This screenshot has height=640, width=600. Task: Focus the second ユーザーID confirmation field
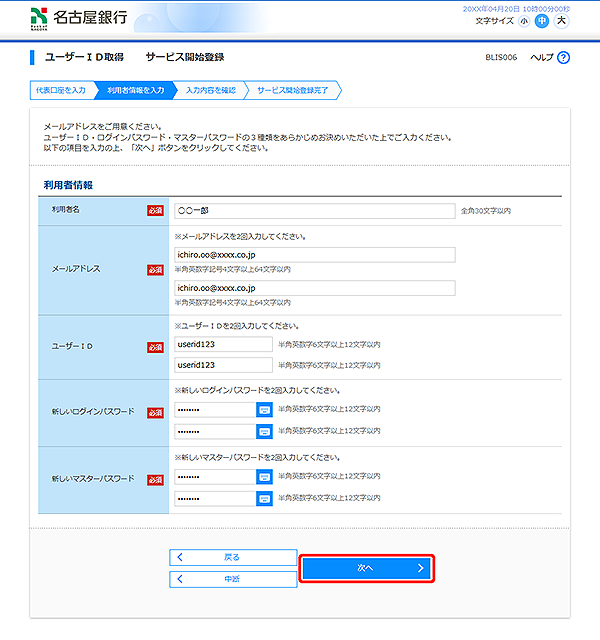[x=223, y=365]
